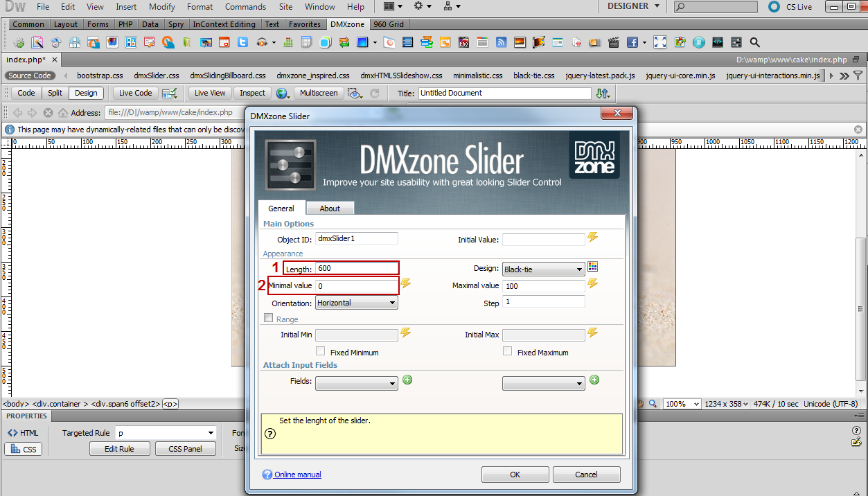
Task: Click the green plus after the second Fields dropdown
Action: point(594,380)
